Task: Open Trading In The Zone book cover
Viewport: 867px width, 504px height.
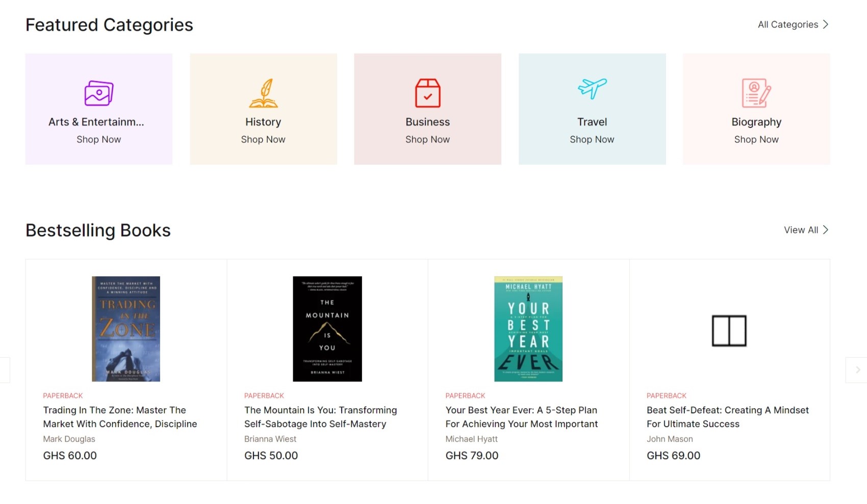Action: pyautogui.click(x=126, y=329)
